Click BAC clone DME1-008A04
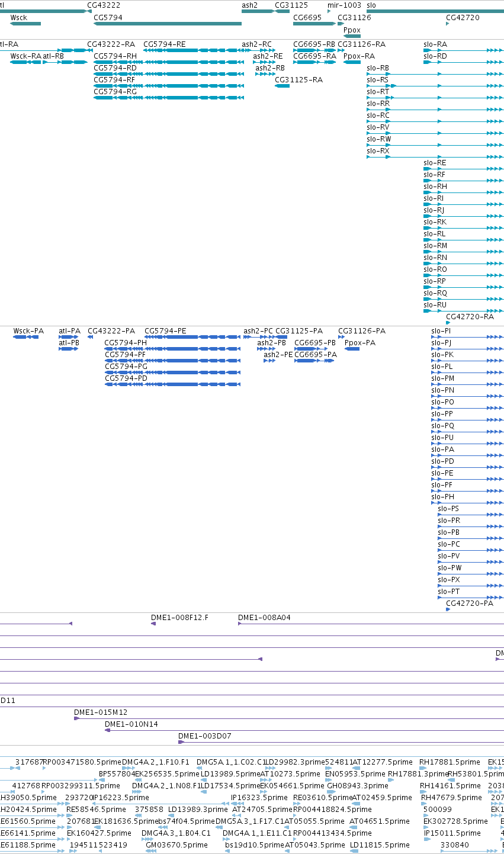This screenshot has height=854, width=504. coord(264,618)
